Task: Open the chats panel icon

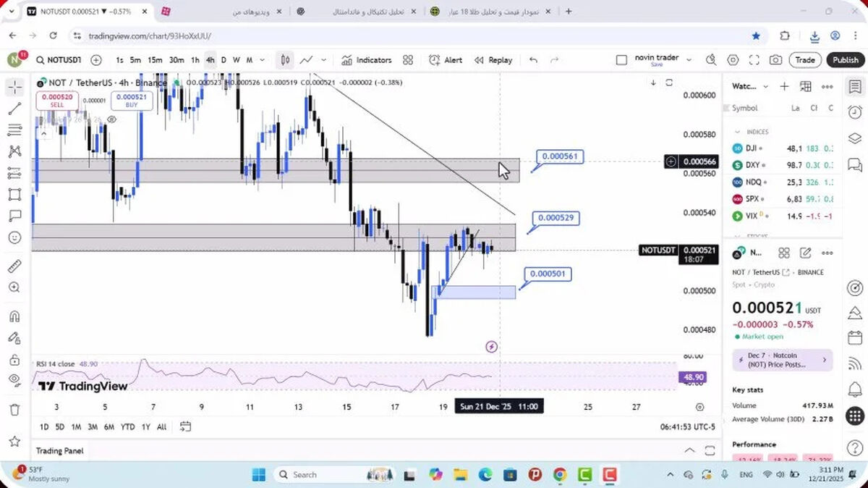Action: pyautogui.click(x=855, y=164)
